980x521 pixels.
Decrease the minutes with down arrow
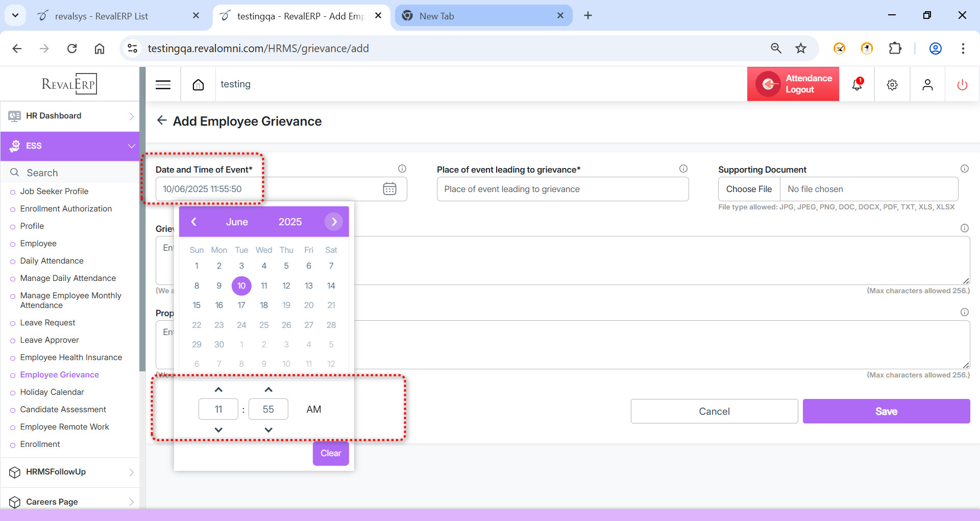tap(268, 430)
